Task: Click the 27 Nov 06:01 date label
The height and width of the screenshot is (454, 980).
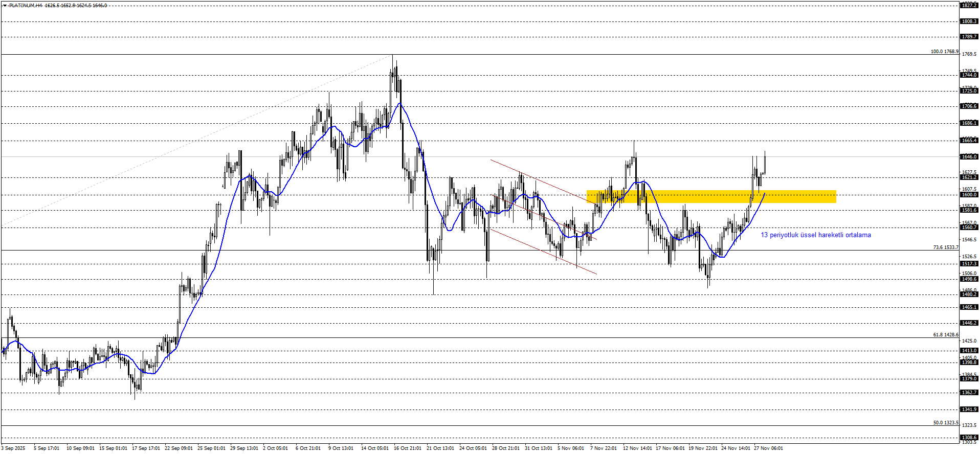Action: pyautogui.click(x=768, y=448)
